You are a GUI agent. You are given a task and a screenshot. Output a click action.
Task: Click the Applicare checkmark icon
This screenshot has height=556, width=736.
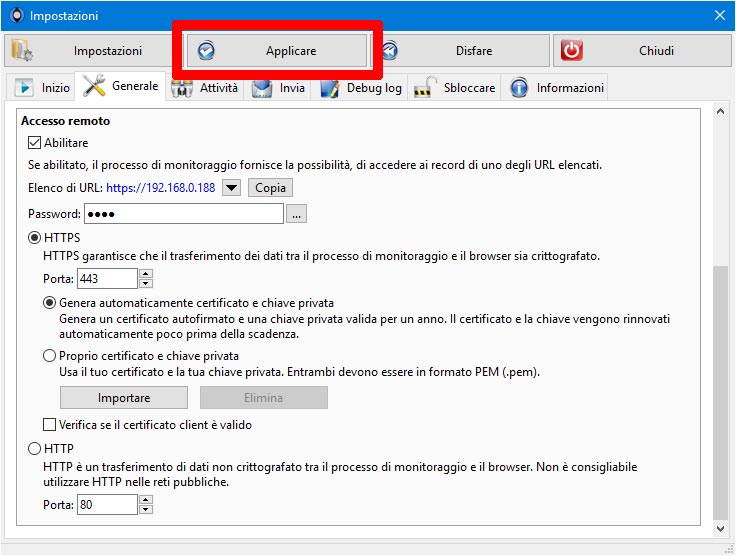coord(206,51)
